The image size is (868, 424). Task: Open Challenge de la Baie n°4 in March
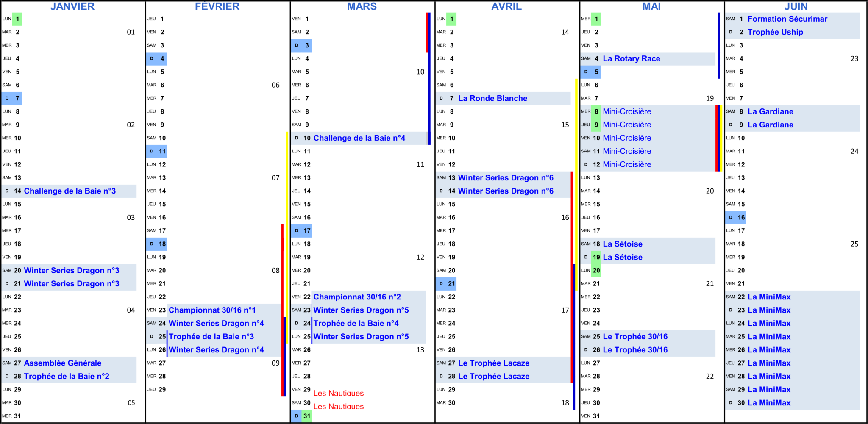359,138
